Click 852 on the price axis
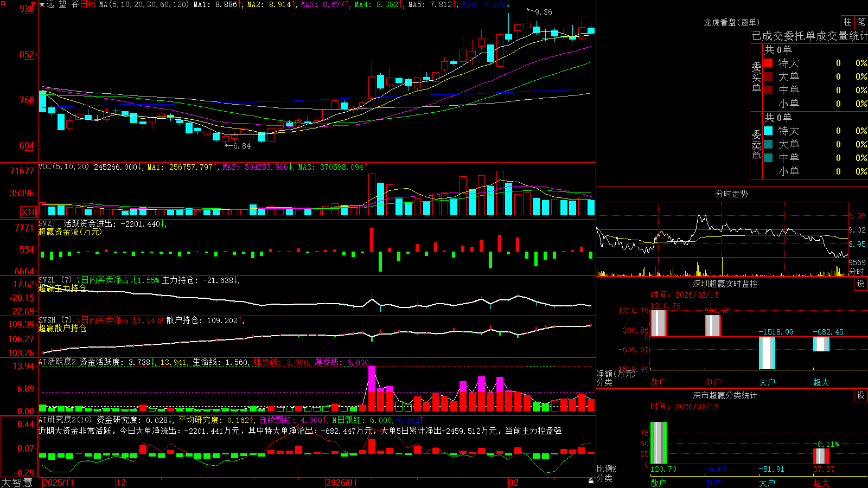The height and width of the screenshot is (488, 868). tap(27, 54)
